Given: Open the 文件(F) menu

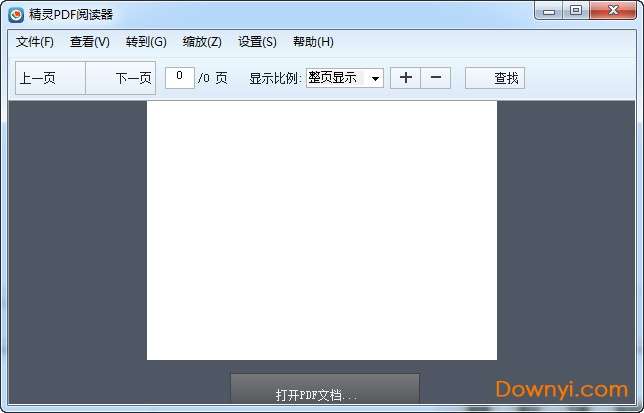Looking at the screenshot, I should tap(35, 42).
